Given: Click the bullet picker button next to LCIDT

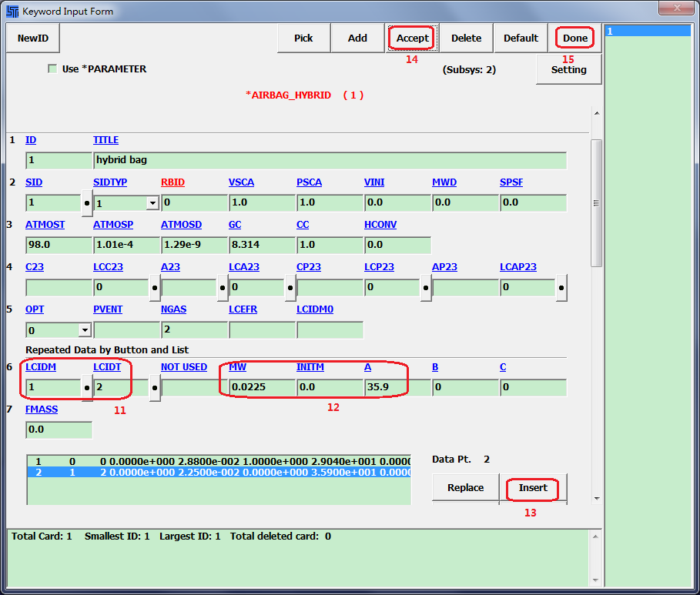Looking at the screenshot, I should click(155, 389).
